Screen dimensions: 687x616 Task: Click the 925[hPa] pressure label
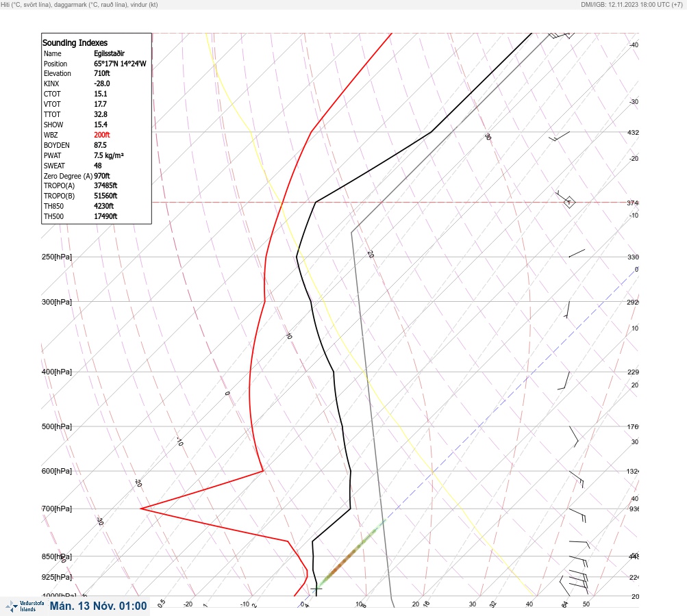pos(57,577)
